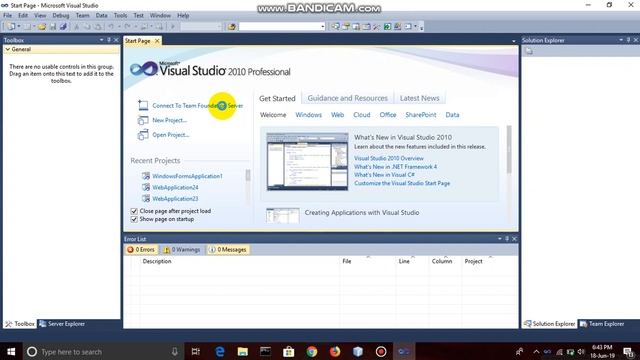Open Solution Explorer from the toolbar icon
The width and height of the screenshot is (640, 360).
(x=336, y=27)
